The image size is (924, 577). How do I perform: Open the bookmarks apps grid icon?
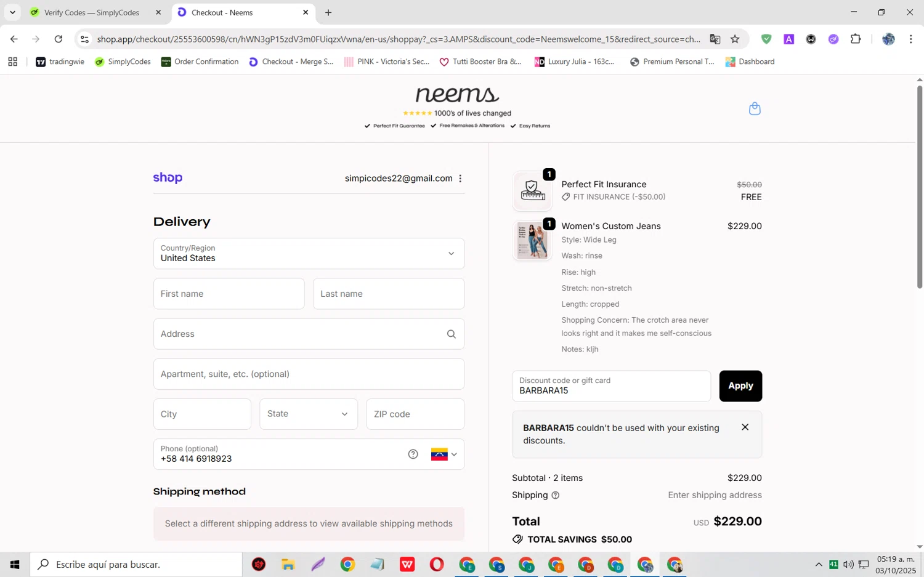[12, 62]
